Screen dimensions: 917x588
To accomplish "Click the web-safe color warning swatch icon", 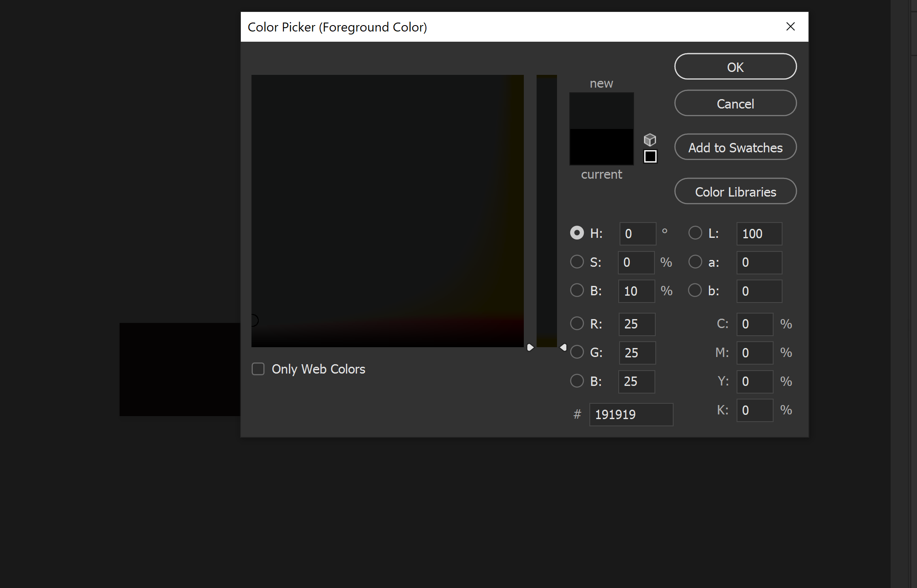I will 650,156.
